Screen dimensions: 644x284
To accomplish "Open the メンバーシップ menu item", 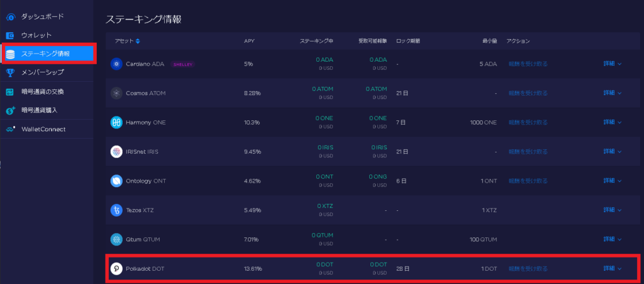I will pyautogui.click(x=42, y=72).
